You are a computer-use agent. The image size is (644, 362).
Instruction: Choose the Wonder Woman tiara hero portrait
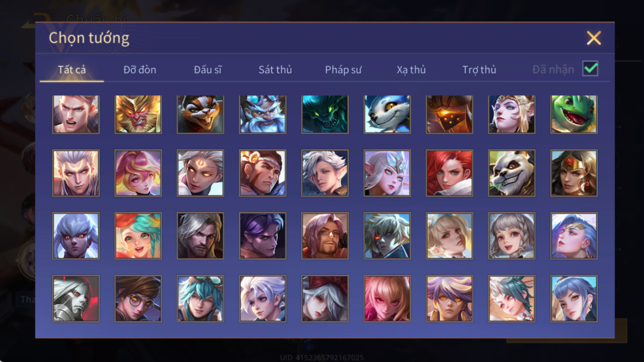point(574,173)
